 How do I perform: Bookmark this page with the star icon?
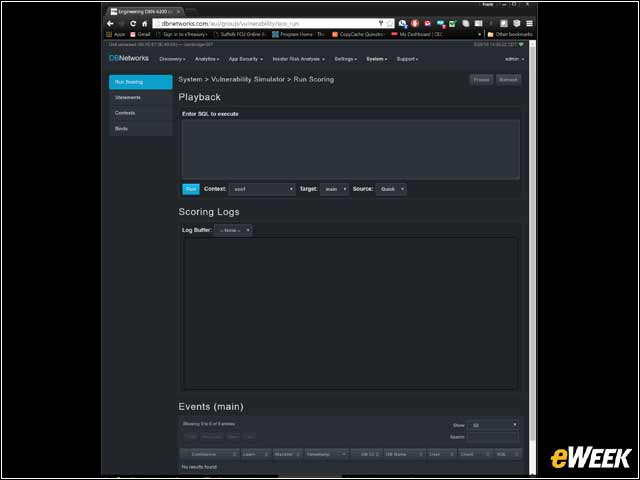pos(389,24)
